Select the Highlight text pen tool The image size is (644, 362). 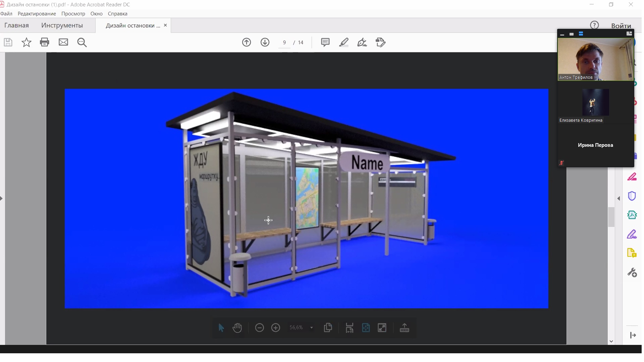click(x=344, y=42)
